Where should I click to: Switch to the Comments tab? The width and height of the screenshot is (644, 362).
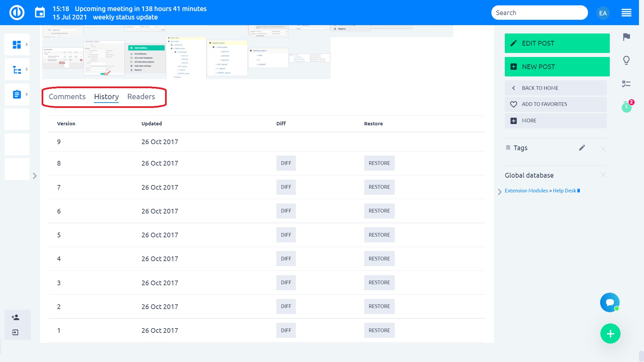pos(67,97)
